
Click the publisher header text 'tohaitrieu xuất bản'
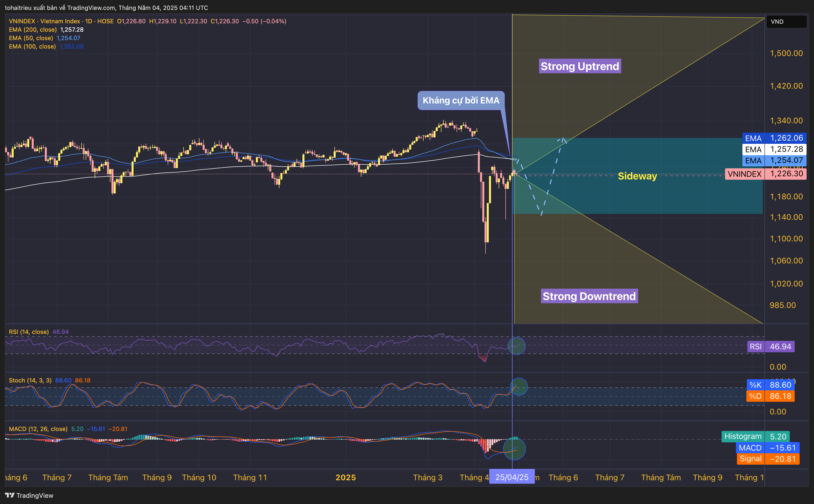point(33,8)
